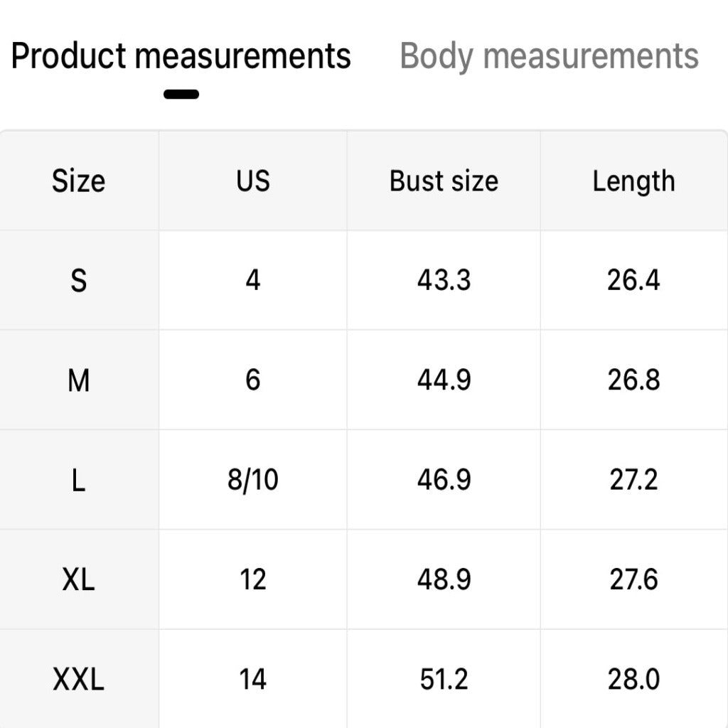Click the 44.9 bust size value
728x728 pixels.
click(x=444, y=380)
